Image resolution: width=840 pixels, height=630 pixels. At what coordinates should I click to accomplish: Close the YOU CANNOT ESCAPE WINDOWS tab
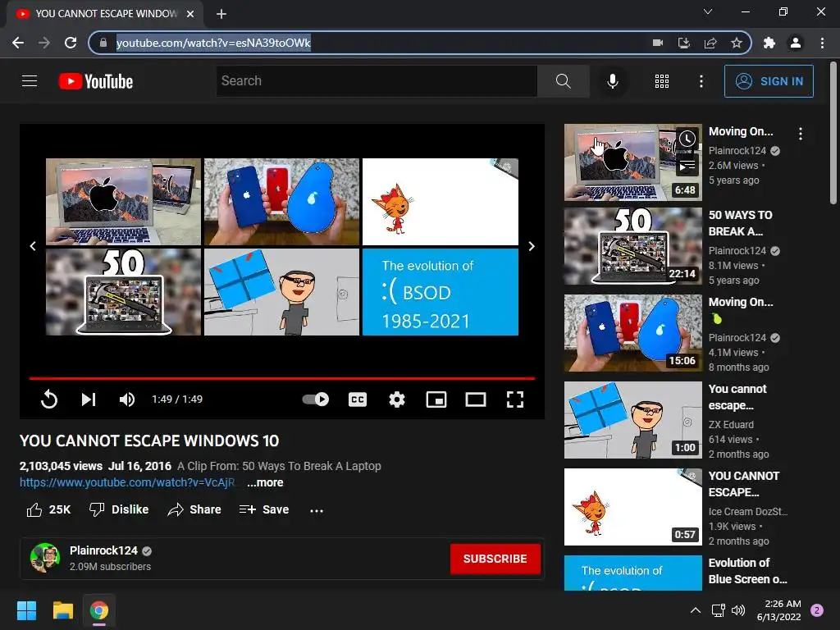tap(190, 14)
